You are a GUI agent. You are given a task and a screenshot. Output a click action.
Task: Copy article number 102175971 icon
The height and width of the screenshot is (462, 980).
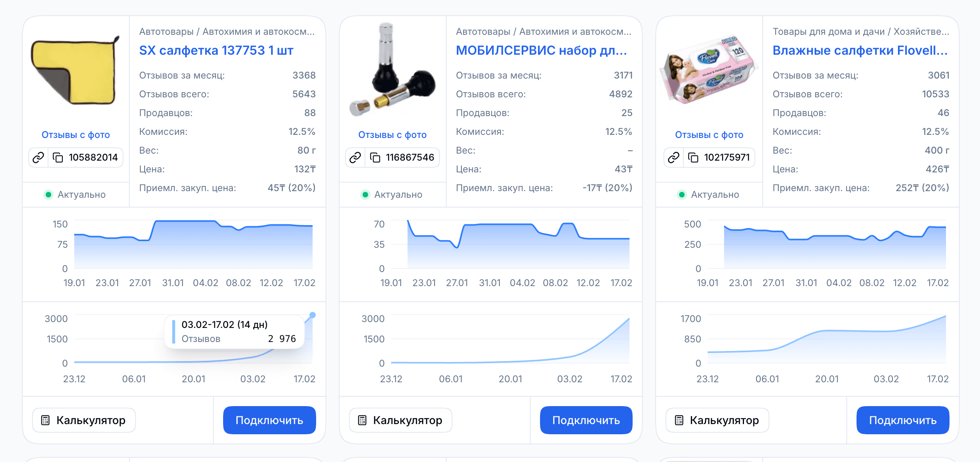click(693, 158)
